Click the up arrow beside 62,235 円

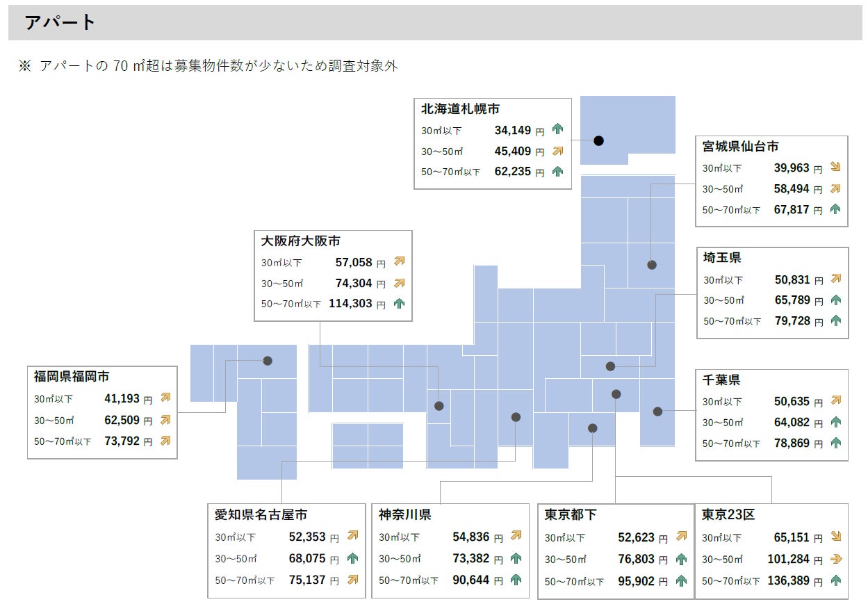557,172
